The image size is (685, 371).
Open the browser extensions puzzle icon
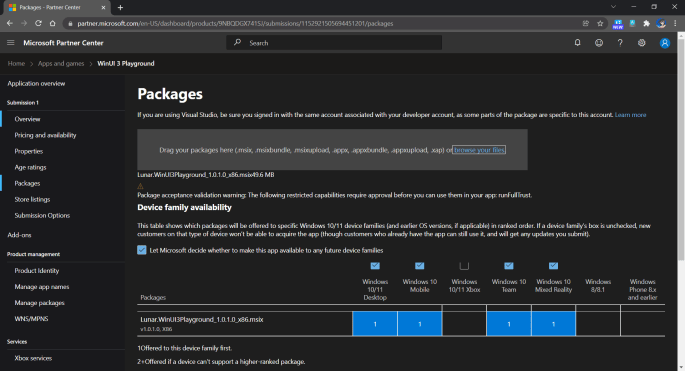647,24
